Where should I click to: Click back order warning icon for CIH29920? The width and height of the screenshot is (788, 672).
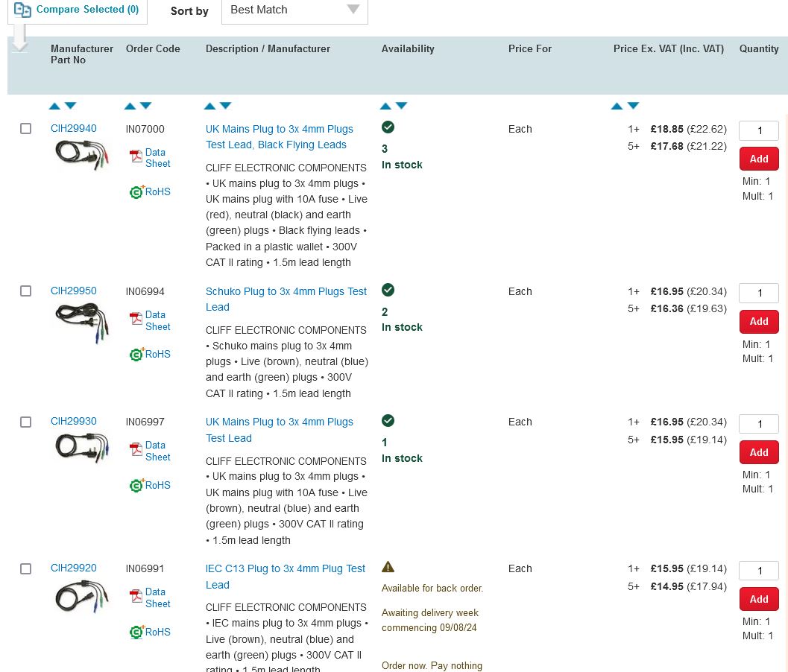tap(388, 567)
